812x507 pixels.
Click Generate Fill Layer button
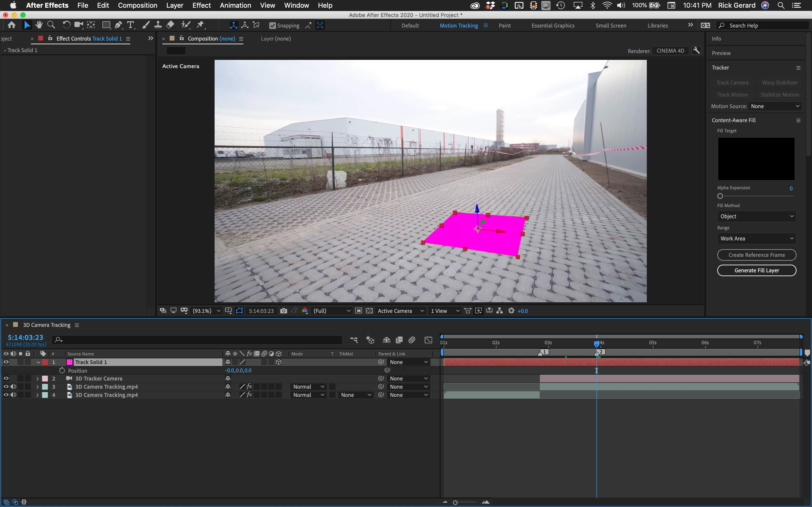point(756,270)
